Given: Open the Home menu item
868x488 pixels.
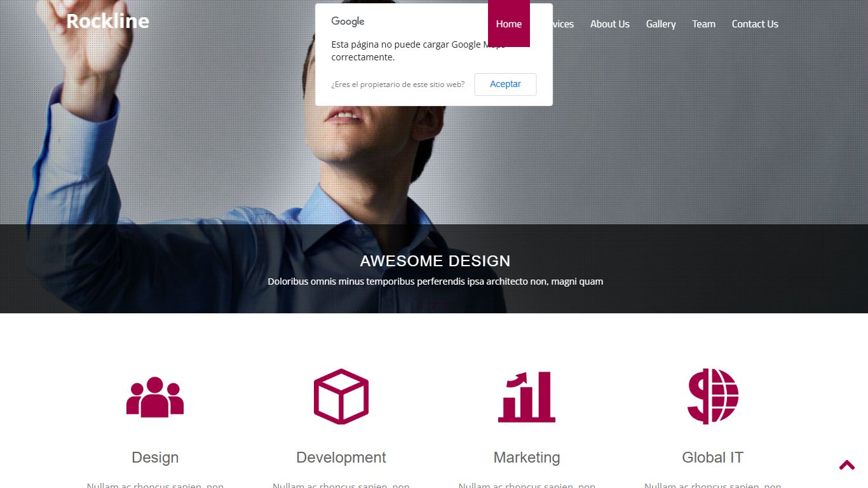Looking at the screenshot, I should click(508, 24).
